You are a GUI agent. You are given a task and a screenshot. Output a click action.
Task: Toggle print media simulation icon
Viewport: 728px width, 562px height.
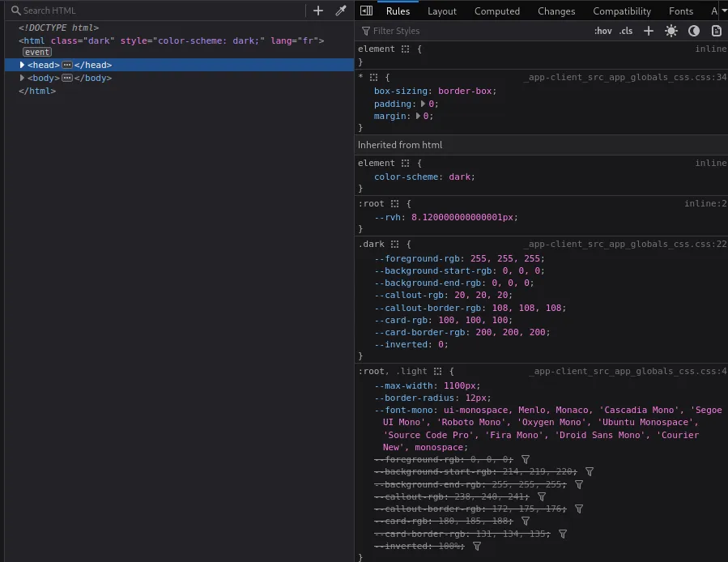(x=716, y=30)
